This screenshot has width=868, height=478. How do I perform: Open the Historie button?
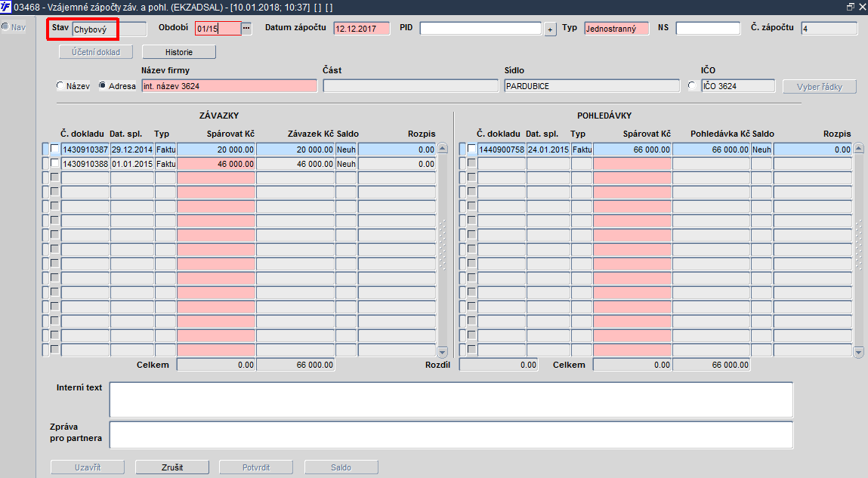point(179,52)
